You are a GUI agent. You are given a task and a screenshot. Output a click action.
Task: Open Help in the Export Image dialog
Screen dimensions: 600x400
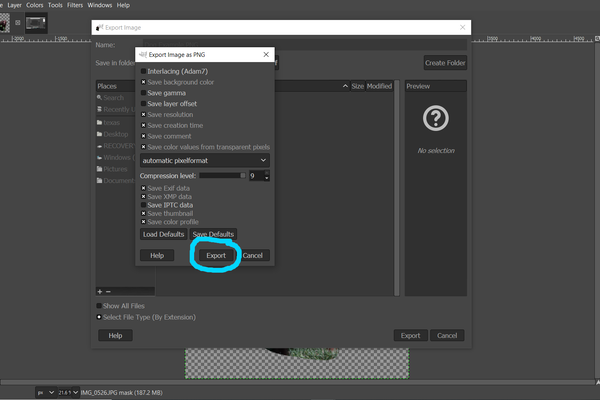115,335
